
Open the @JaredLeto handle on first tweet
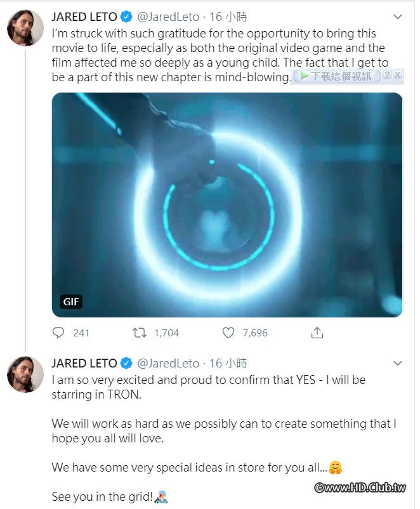(x=168, y=17)
